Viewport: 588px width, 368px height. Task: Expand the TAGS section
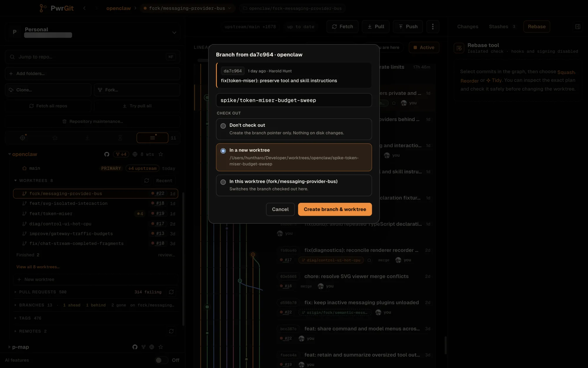(x=15, y=318)
